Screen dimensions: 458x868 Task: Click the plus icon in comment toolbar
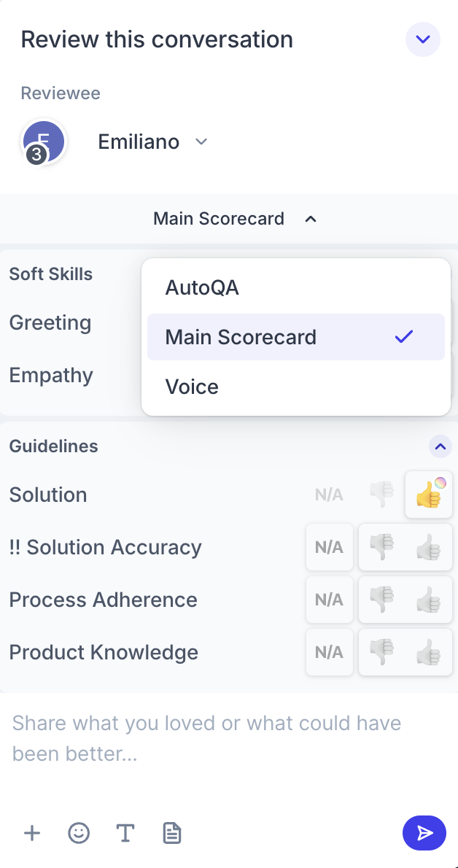[x=32, y=832]
